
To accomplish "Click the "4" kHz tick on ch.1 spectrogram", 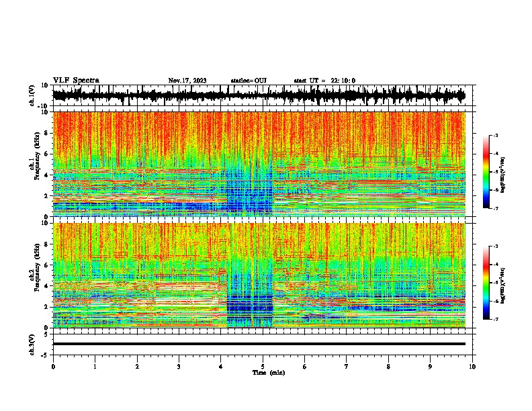I will click(x=46, y=175).
